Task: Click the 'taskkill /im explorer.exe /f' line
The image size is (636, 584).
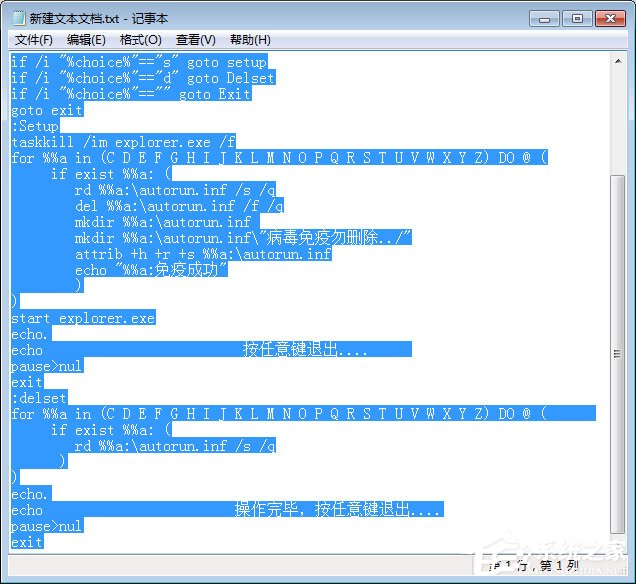Action: click(x=123, y=142)
